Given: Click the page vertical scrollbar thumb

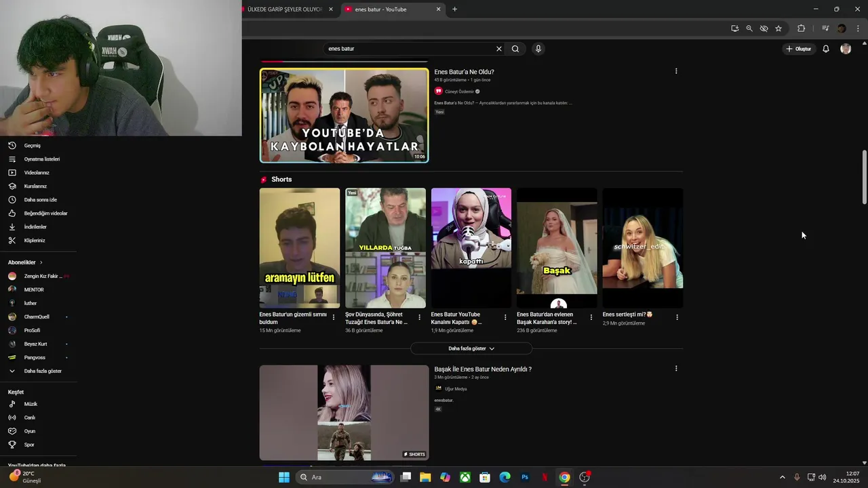Looking at the screenshot, I should tap(864, 177).
